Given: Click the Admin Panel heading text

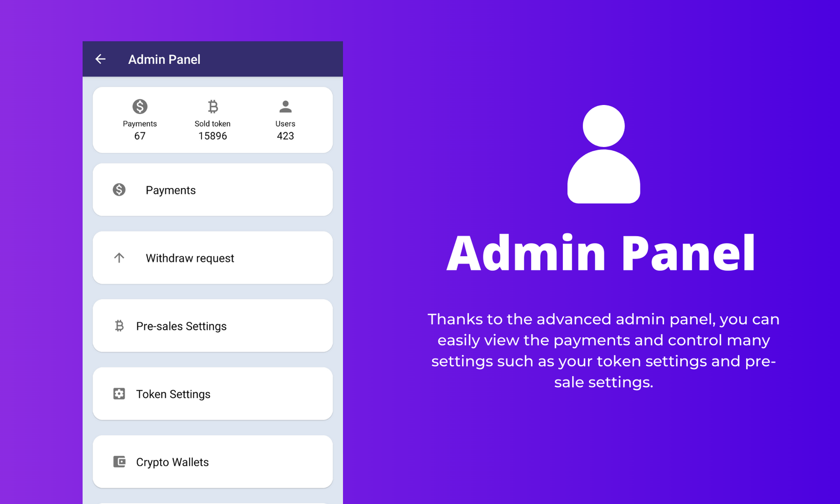Looking at the screenshot, I should 602,254.
